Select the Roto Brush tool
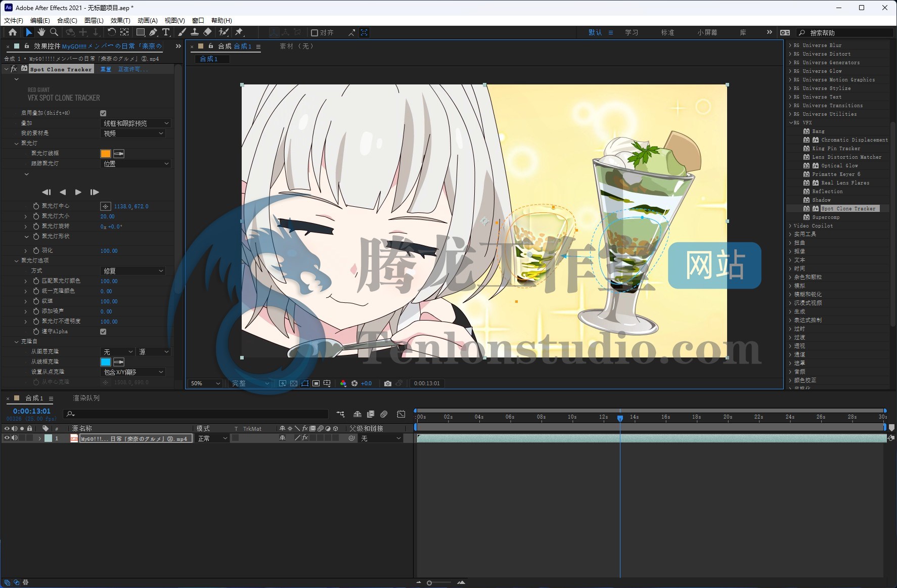897x588 pixels. coord(223,32)
